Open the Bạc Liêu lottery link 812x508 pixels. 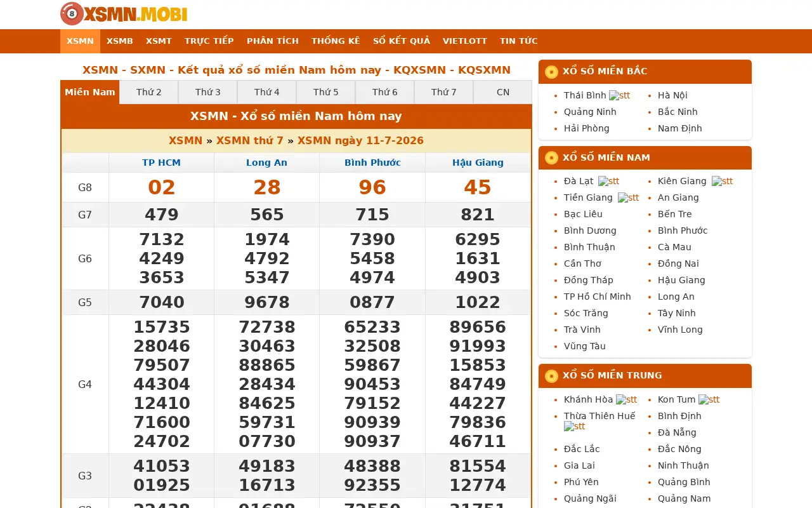pyautogui.click(x=583, y=214)
